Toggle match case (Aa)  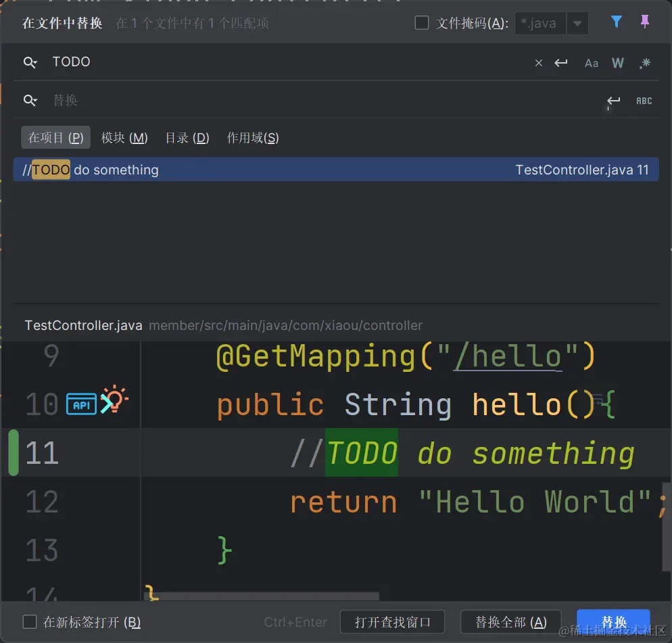click(592, 64)
